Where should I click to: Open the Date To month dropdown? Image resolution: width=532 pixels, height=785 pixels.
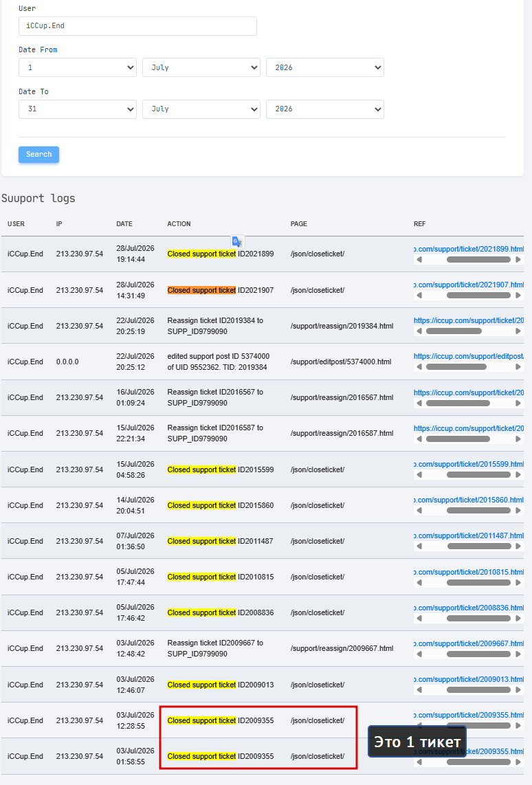point(201,109)
